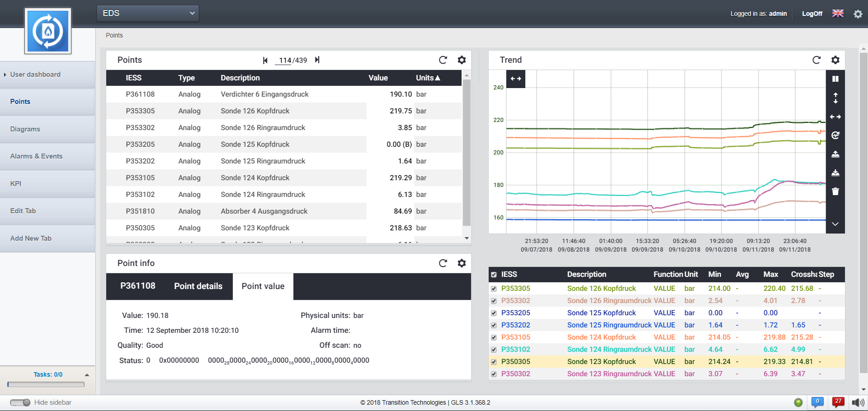Click the trash icon in trend toolbar

click(835, 191)
